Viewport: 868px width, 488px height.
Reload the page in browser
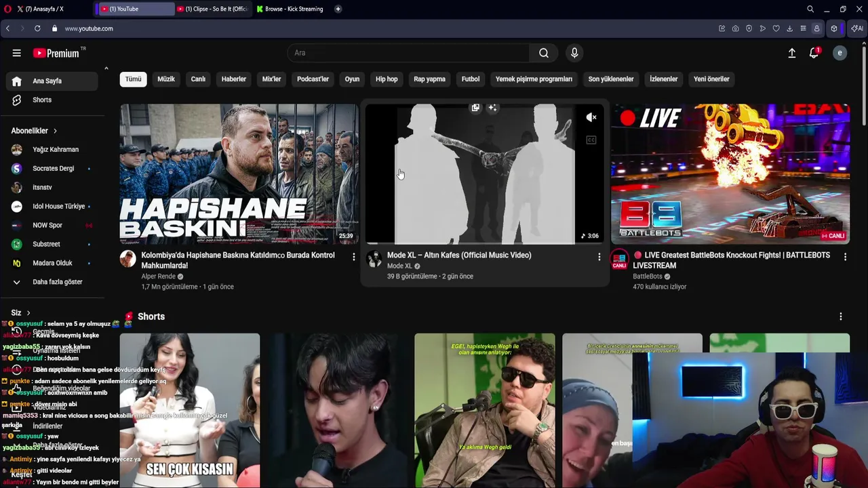click(37, 28)
